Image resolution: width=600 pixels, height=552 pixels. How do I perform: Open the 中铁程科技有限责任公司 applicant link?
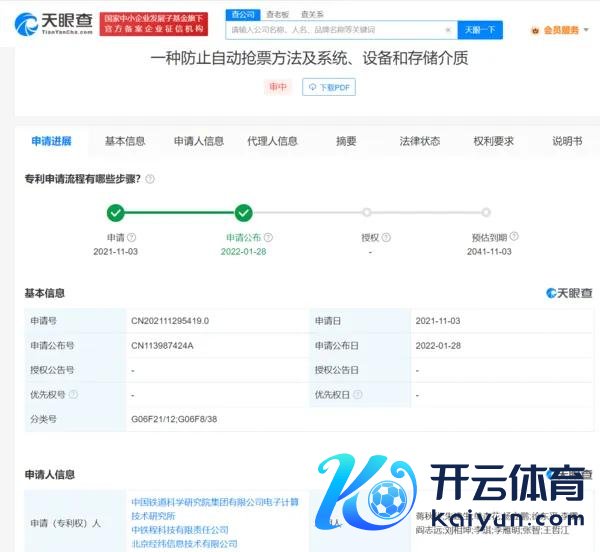coord(181,529)
